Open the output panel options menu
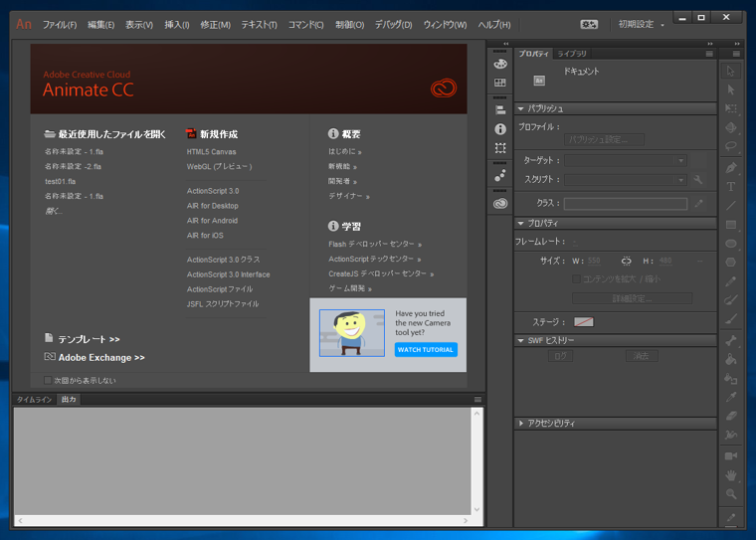The image size is (756, 540). coord(477,399)
